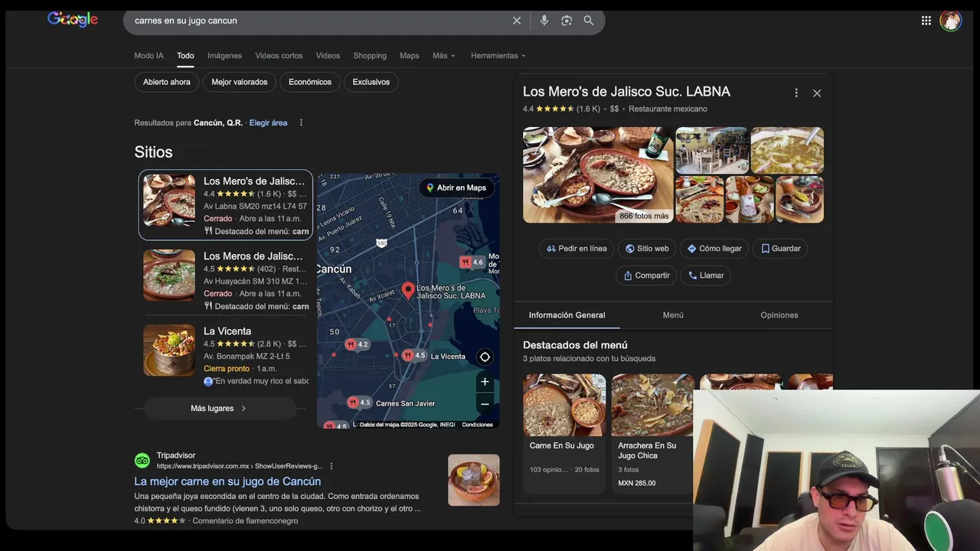Open the Menú tab in panel
Image resolution: width=980 pixels, height=551 pixels.
pos(673,315)
